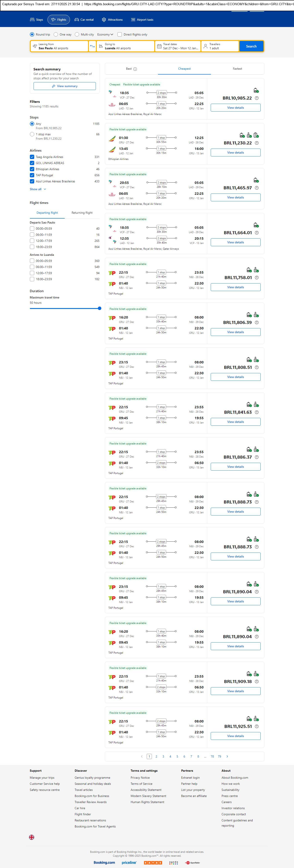Expand the Show all airlines list
Image resolution: width=294 pixels, height=868 pixels.
click(38, 189)
